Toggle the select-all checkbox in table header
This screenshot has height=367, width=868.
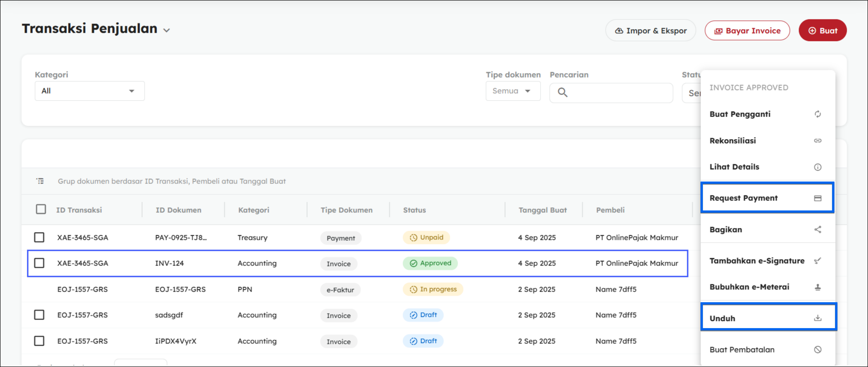pos(41,209)
